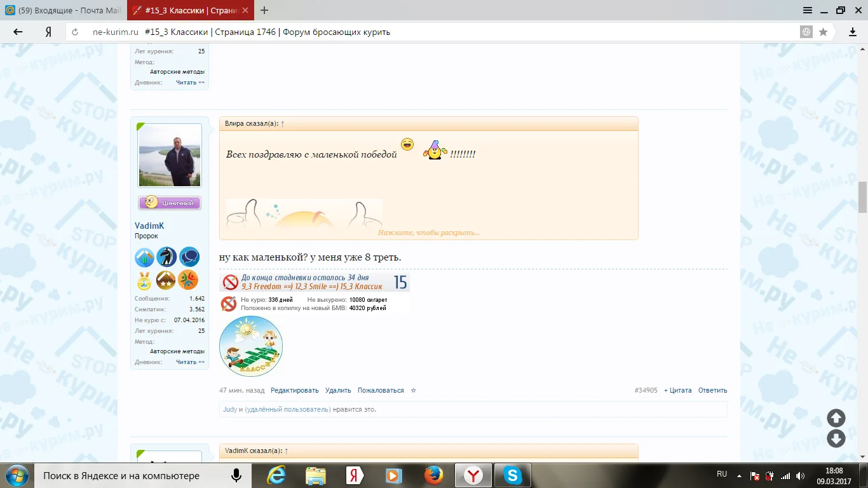The image size is (868, 488).
Task: Launch Firefox from the taskbar
Action: coord(433,475)
